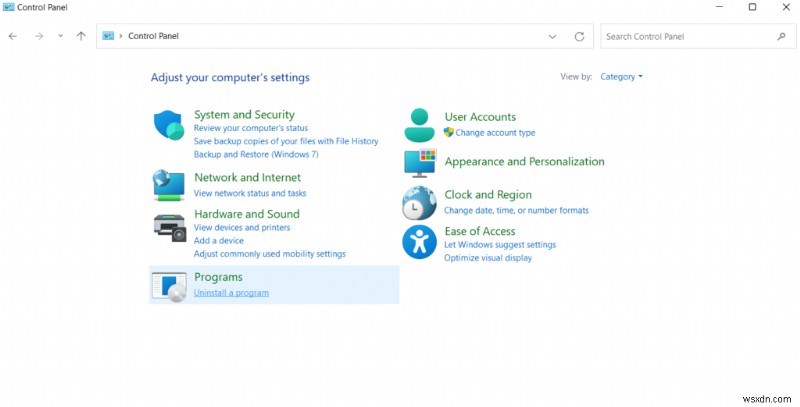This screenshot has width=800, height=407.
Task: Expand the address bar history dropdown
Action: [552, 36]
